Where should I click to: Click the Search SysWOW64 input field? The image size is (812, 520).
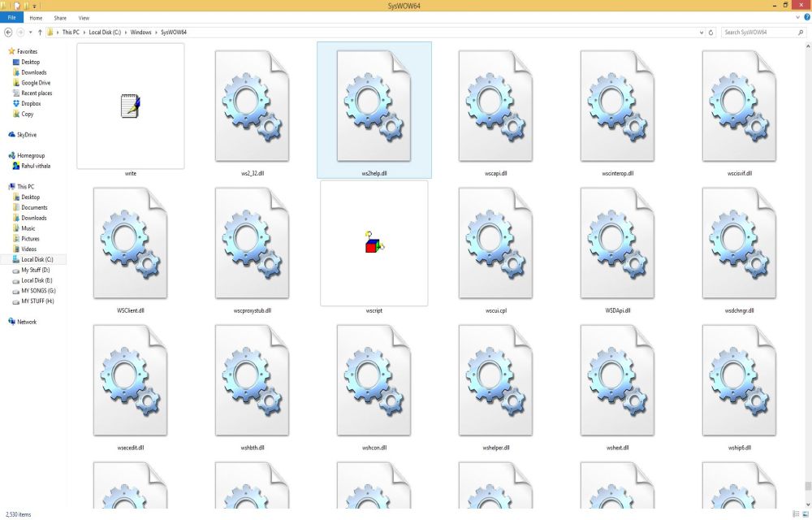click(755, 32)
